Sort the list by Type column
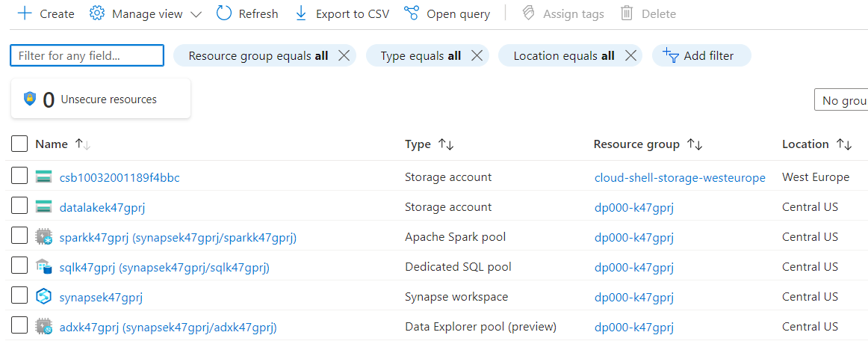The image size is (868, 350). point(446,144)
